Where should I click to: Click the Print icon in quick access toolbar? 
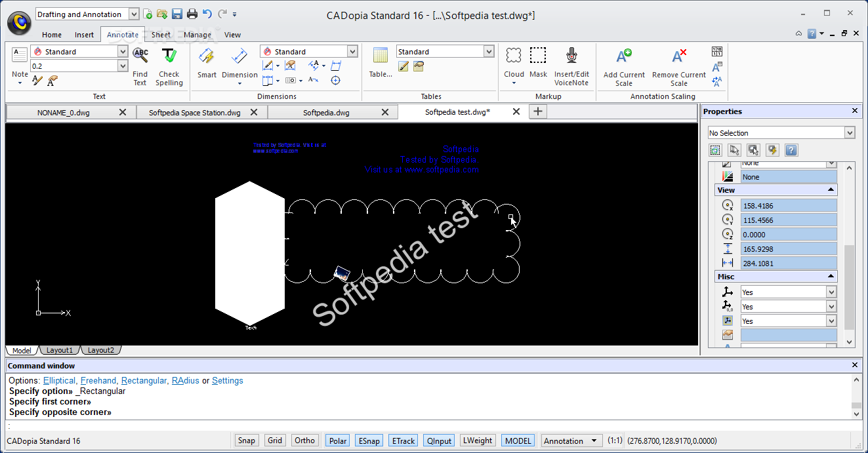(x=192, y=14)
